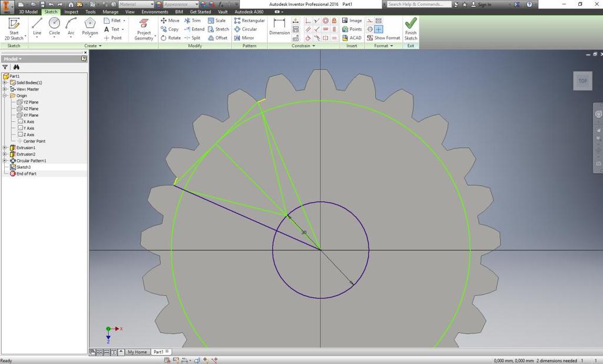
Task: Select the Arc sketch tool
Action: (x=71, y=27)
